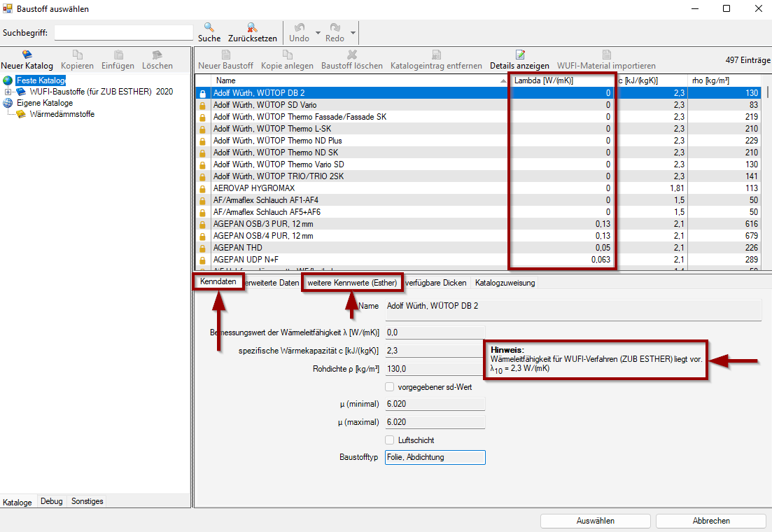This screenshot has width=772, height=532.
Task: Click the Zurücksetzen search reset icon
Action: (x=252, y=28)
